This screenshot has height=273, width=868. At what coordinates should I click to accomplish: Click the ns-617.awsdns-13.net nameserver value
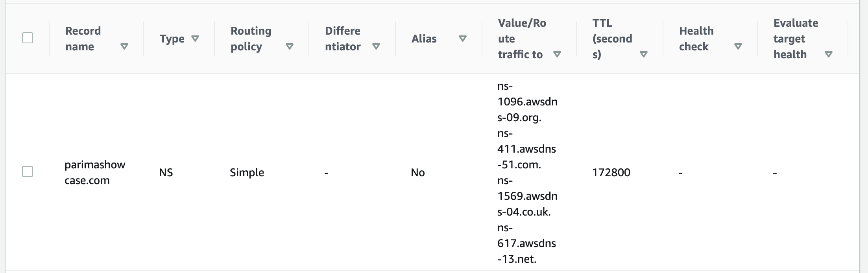526,243
